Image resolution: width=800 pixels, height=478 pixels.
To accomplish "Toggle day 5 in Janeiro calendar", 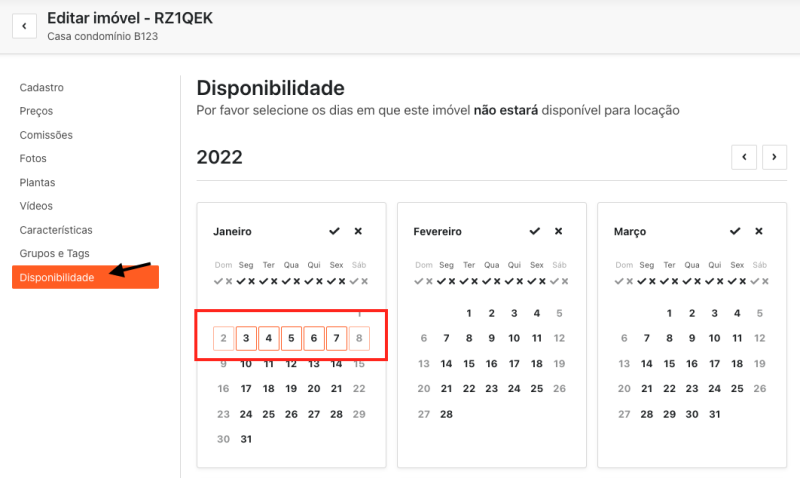I will tap(291, 339).
